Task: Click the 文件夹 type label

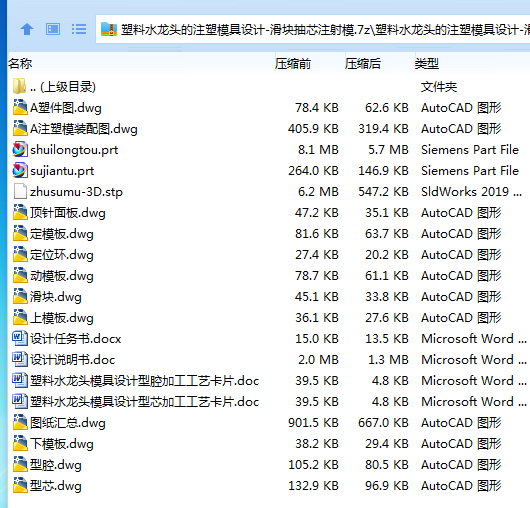Action: click(x=439, y=87)
